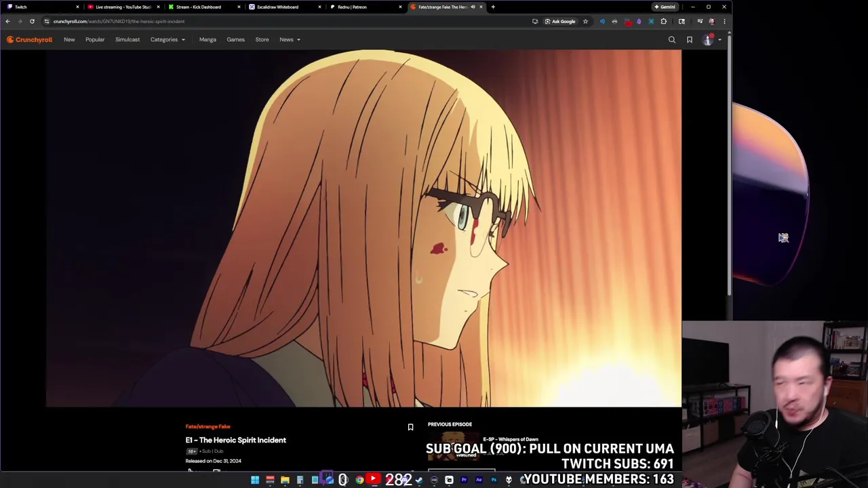This screenshot has width=868, height=488.
Task: Bookmark this page with the star icon
Action: click(x=585, y=21)
